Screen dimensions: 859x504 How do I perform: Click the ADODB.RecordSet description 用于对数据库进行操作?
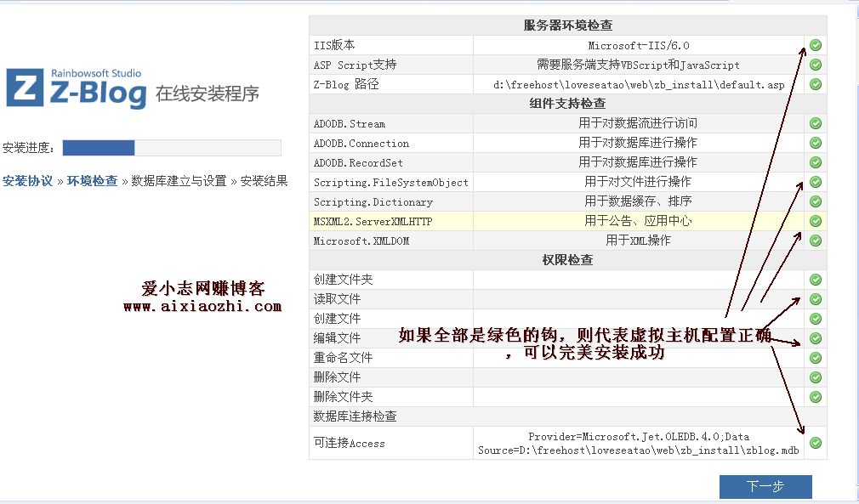[638, 162]
